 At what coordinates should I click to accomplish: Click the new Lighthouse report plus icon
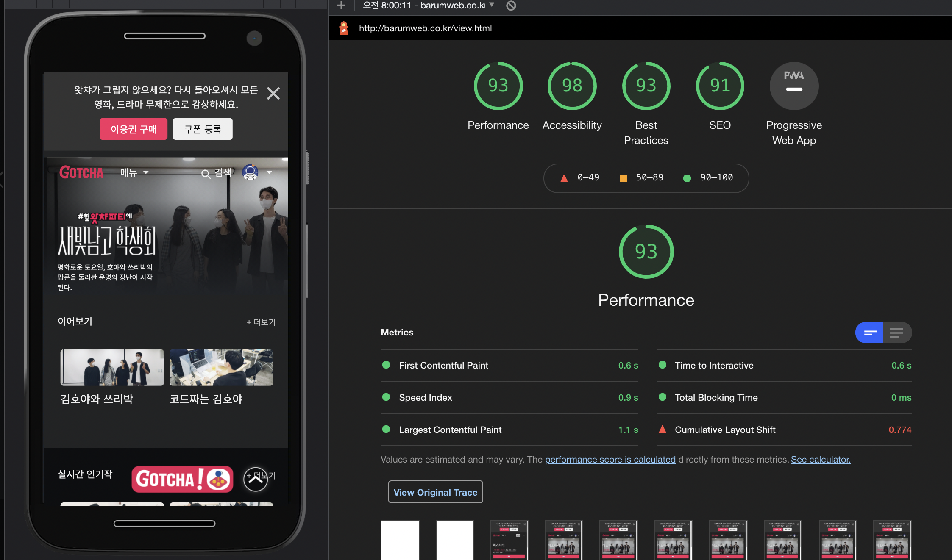pyautogui.click(x=341, y=6)
